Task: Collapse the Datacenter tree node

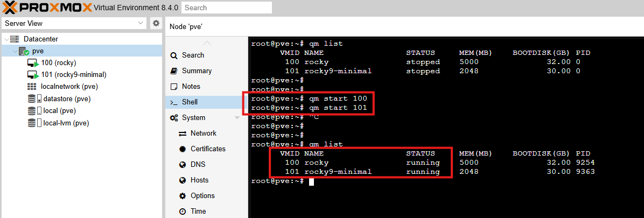Action: click(6, 39)
